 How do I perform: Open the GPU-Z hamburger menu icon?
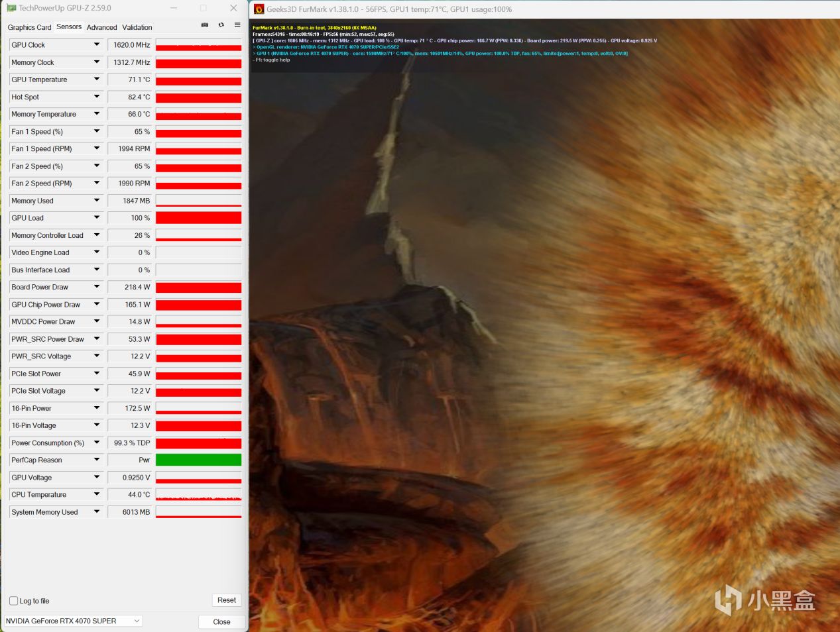tap(237, 25)
